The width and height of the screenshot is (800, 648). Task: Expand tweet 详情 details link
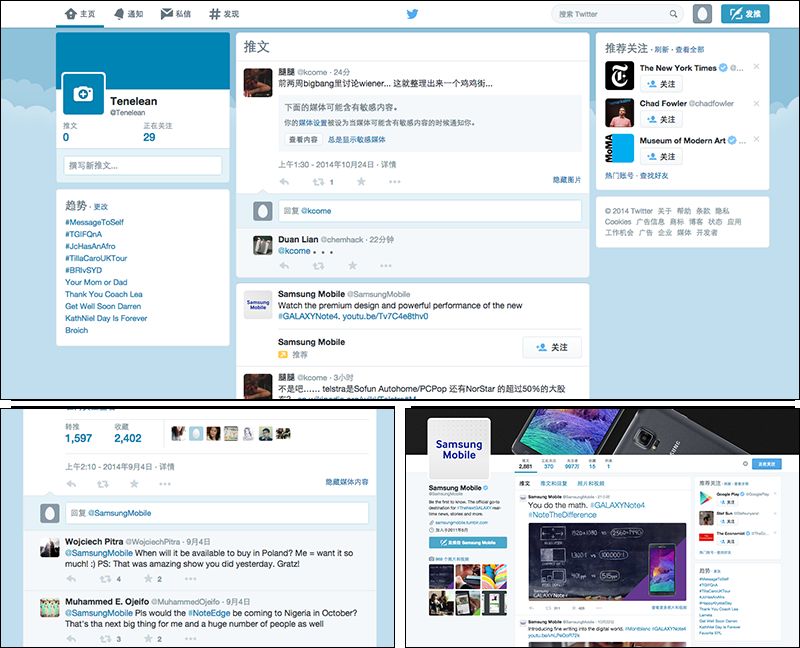(388, 164)
